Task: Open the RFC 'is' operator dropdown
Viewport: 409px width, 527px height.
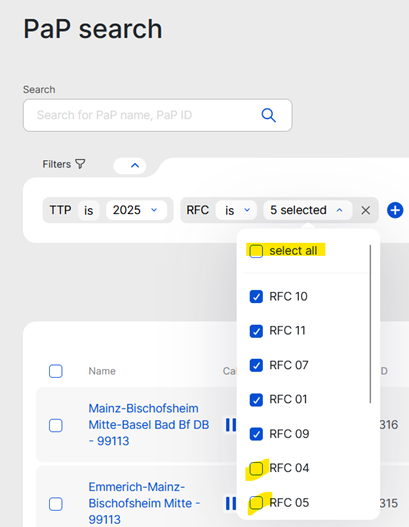Action: click(x=237, y=210)
